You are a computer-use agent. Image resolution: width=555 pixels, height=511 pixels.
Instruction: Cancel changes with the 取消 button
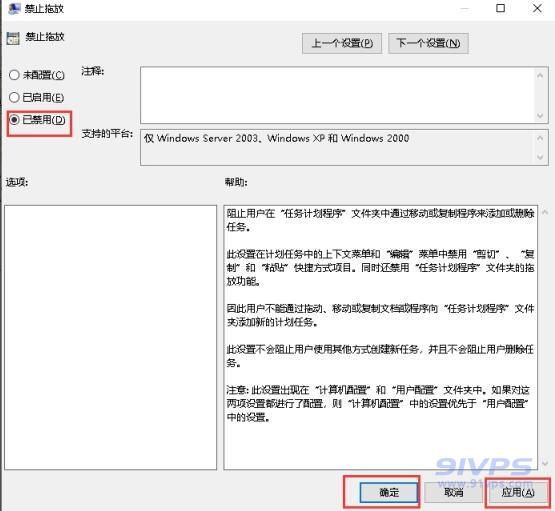(x=453, y=492)
